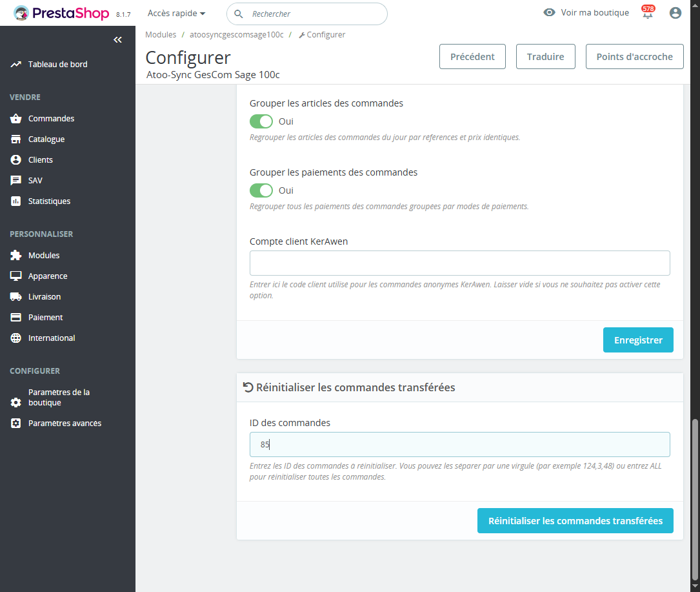Open the Statistiques menu
Screen dimensions: 700x592
coord(49,201)
